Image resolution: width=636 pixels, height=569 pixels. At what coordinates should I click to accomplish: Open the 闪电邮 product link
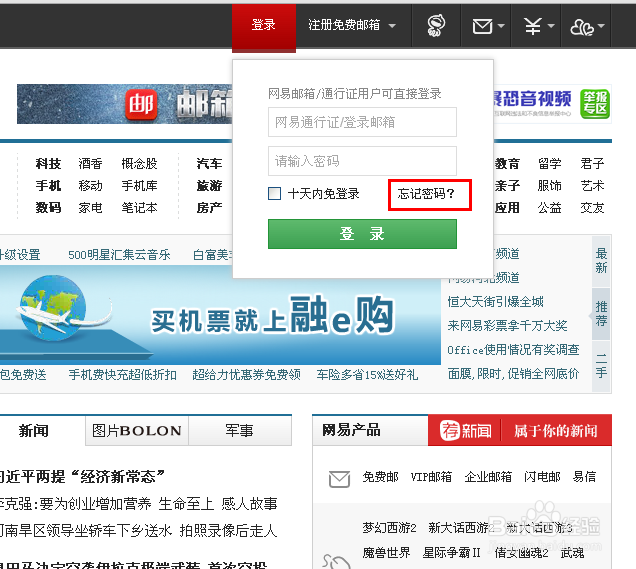[x=542, y=477]
